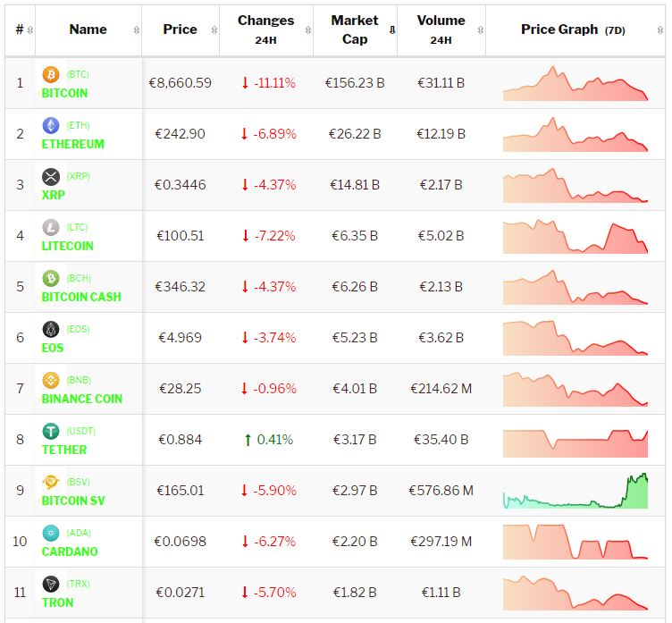Click the Tether teal logo icon

[x=51, y=432]
